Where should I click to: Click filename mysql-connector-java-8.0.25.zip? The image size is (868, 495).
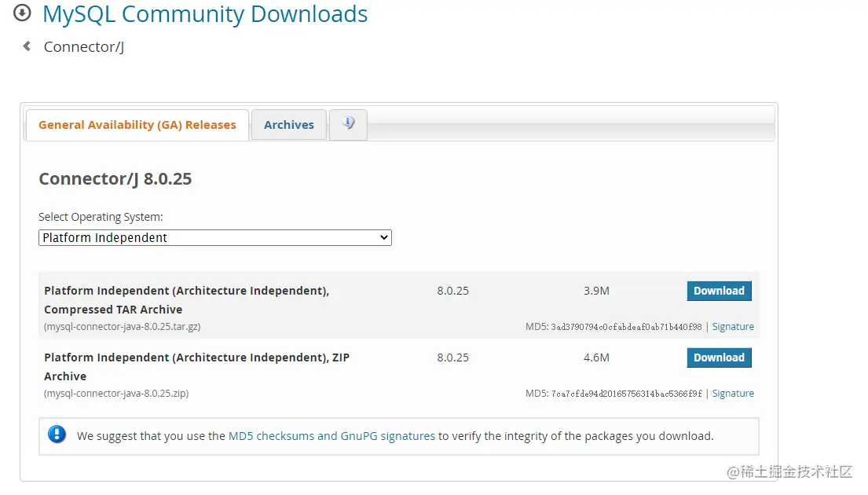tap(116, 393)
